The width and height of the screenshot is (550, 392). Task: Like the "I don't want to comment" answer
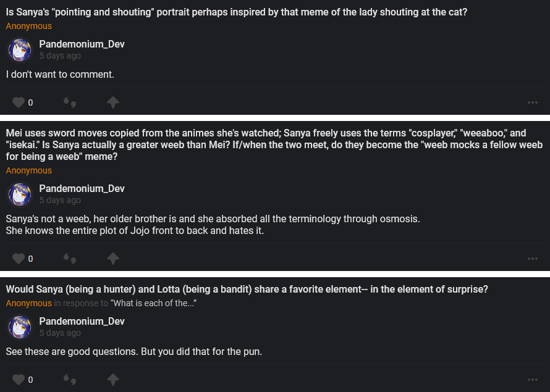click(x=19, y=102)
